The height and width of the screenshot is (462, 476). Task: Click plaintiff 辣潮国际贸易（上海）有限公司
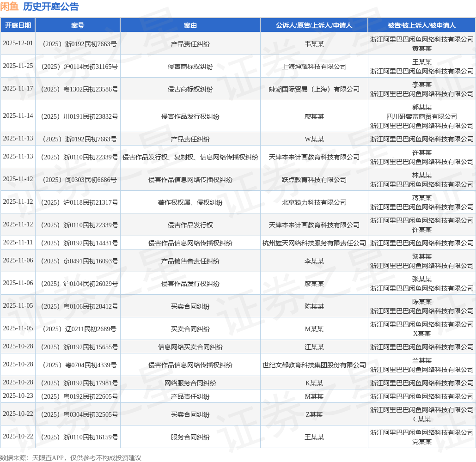coord(314,89)
